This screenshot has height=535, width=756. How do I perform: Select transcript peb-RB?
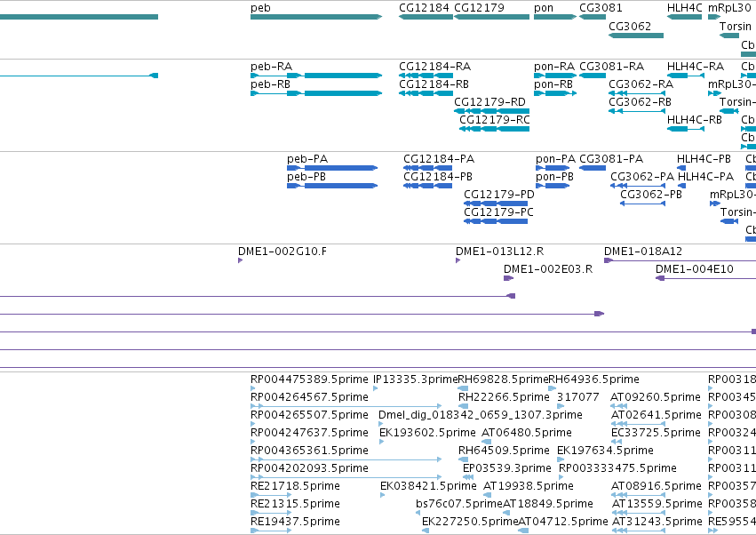pyautogui.click(x=316, y=93)
